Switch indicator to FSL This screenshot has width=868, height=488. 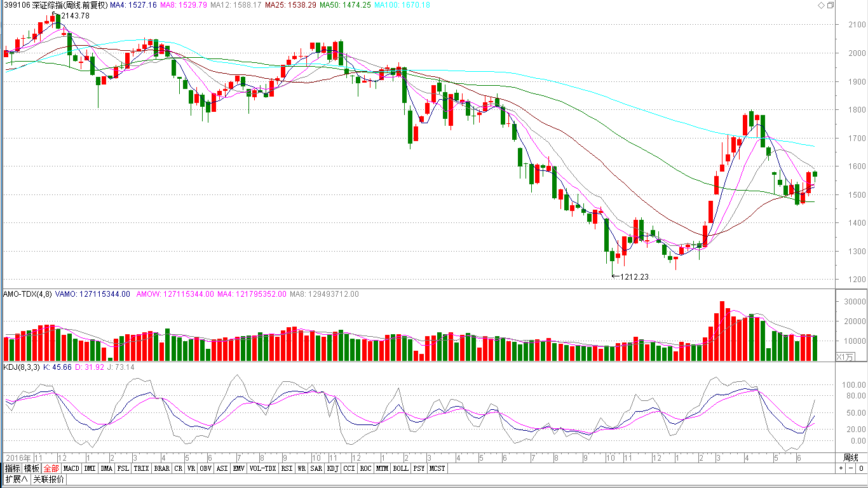pos(123,468)
